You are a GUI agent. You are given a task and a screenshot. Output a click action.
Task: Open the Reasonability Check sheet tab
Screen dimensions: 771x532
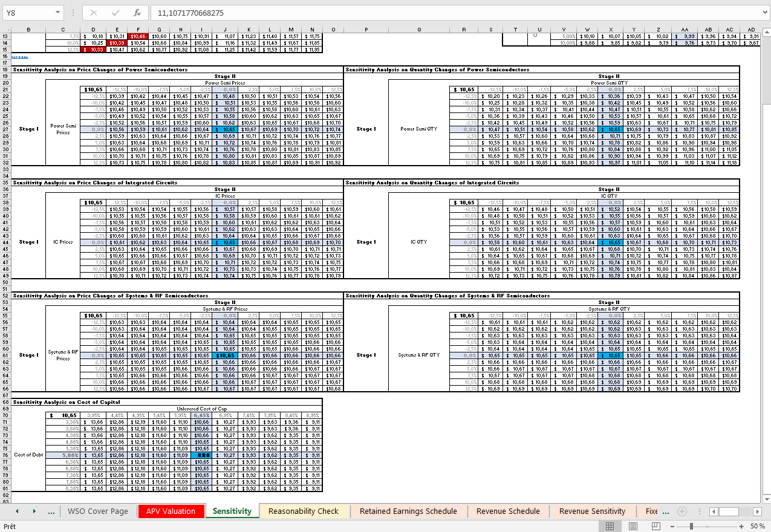[x=304, y=511]
